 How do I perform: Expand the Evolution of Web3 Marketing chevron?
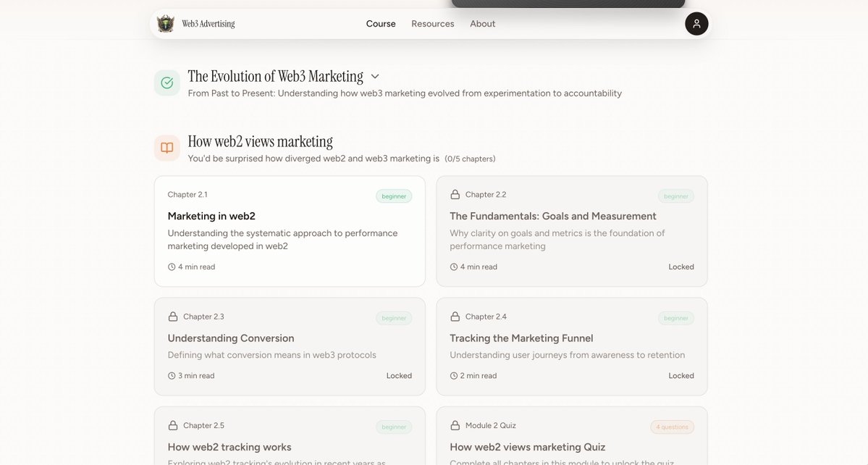375,76
